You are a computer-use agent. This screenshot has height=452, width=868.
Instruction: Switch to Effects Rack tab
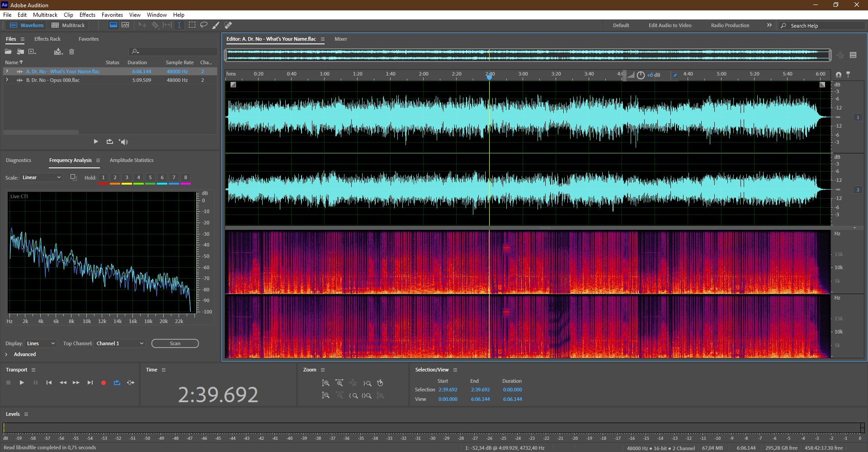pos(47,39)
